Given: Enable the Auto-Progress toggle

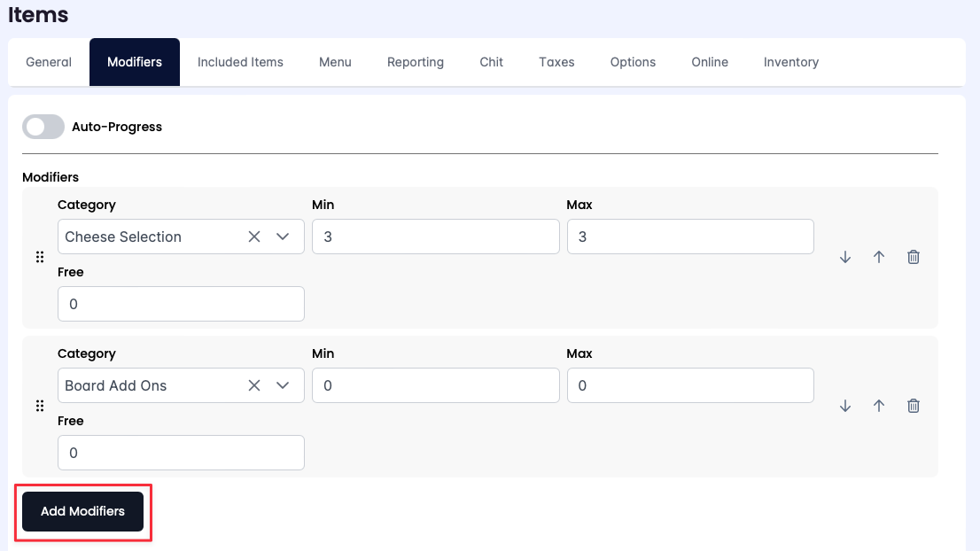Looking at the screenshot, I should [x=43, y=127].
